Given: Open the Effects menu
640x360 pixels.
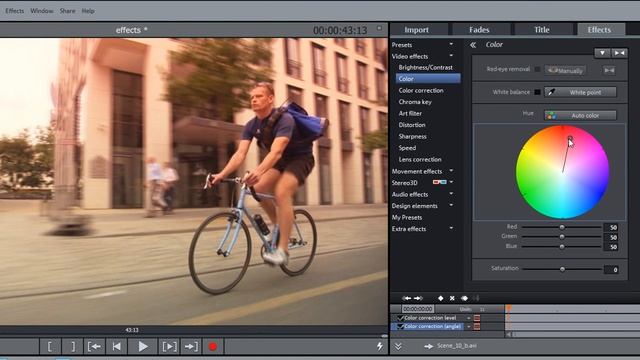Looking at the screenshot, I should pyautogui.click(x=15, y=11).
